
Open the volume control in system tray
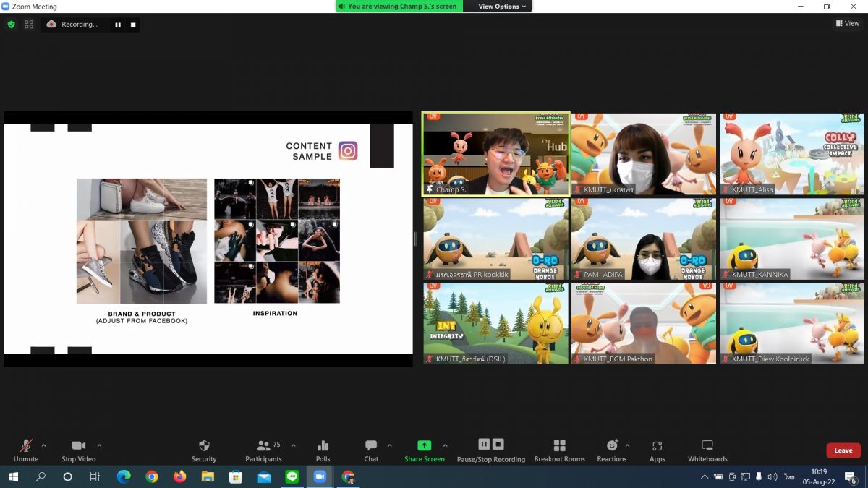coord(773,477)
